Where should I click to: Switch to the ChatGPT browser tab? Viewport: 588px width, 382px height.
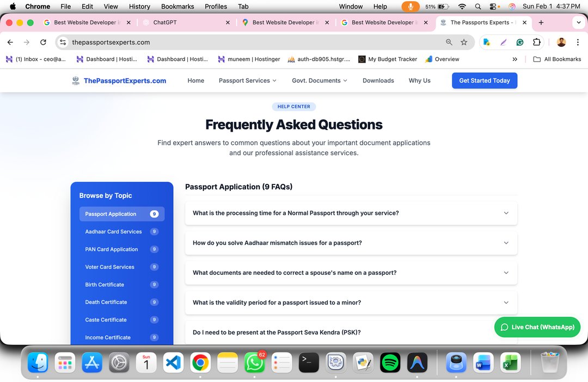pos(183,23)
